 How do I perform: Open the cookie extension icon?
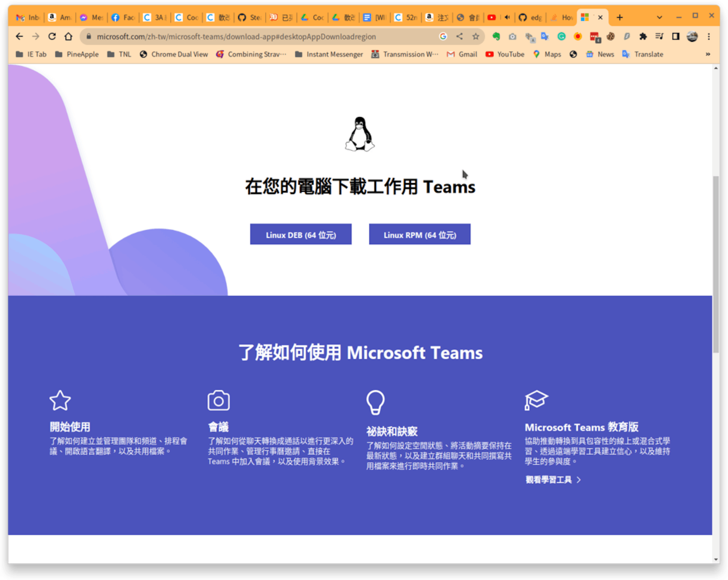(611, 36)
